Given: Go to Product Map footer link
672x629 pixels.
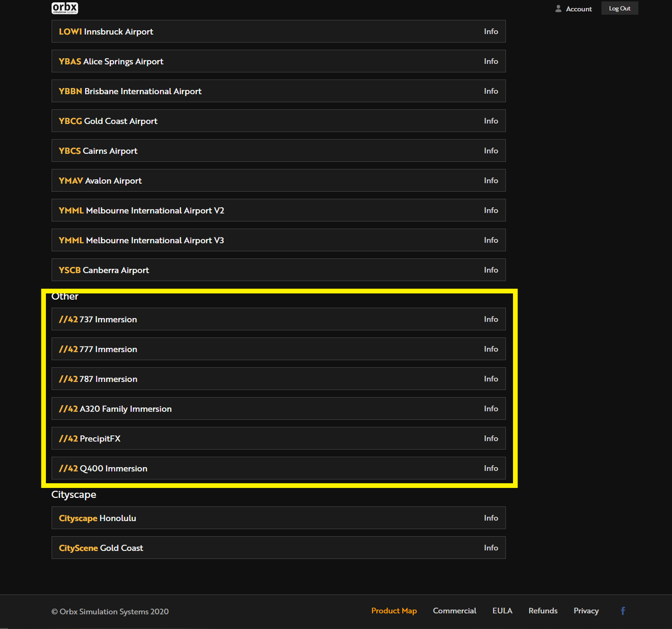Looking at the screenshot, I should point(394,611).
